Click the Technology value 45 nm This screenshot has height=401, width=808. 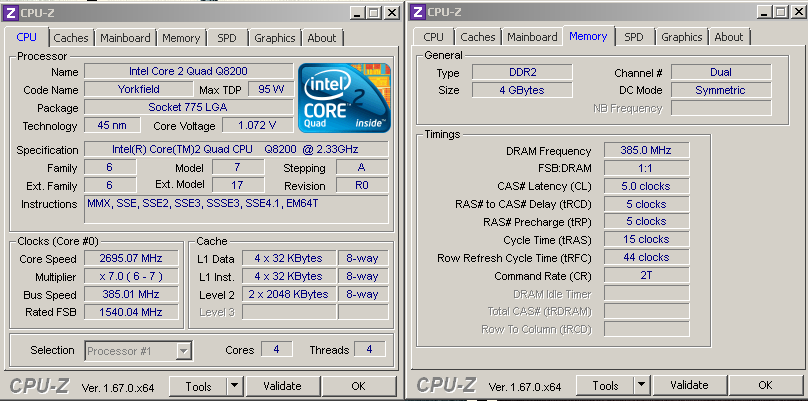click(x=112, y=125)
